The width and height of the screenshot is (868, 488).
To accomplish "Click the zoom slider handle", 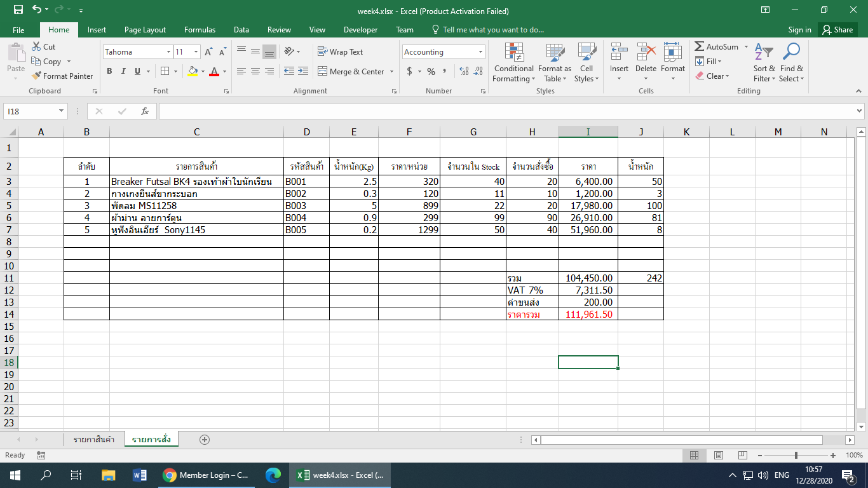I will click(x=796, y=456).
